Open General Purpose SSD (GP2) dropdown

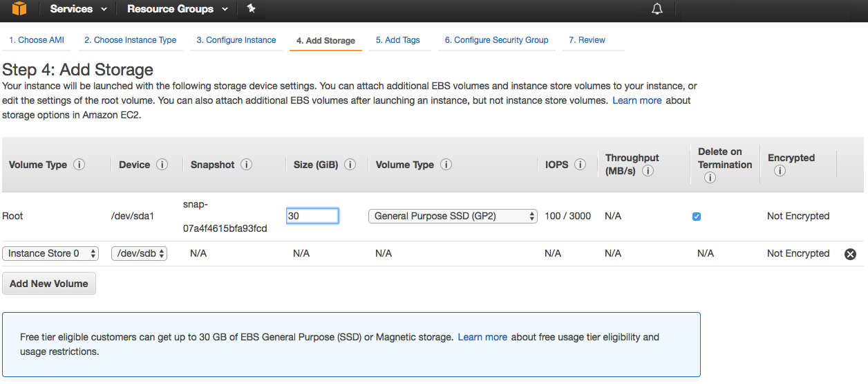453,217
